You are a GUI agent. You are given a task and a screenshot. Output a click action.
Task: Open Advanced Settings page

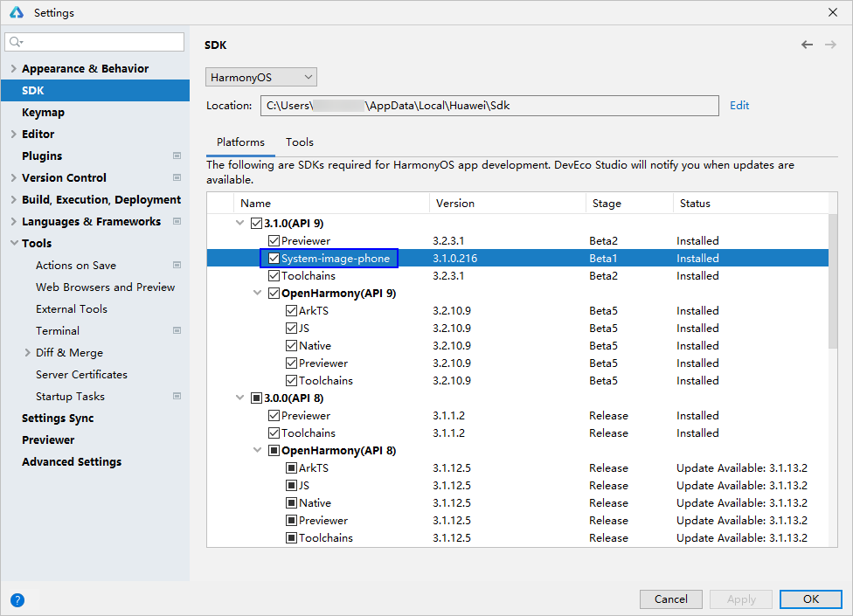coord(72,461)
